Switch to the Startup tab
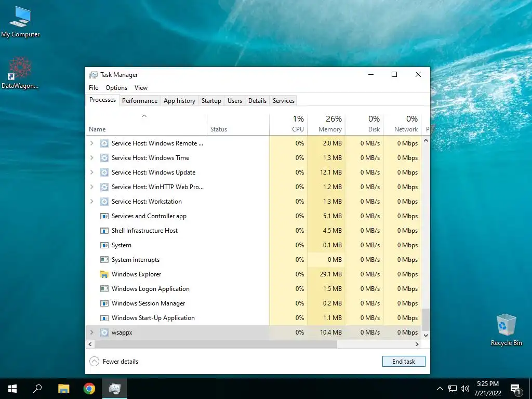 pos(211,101)
